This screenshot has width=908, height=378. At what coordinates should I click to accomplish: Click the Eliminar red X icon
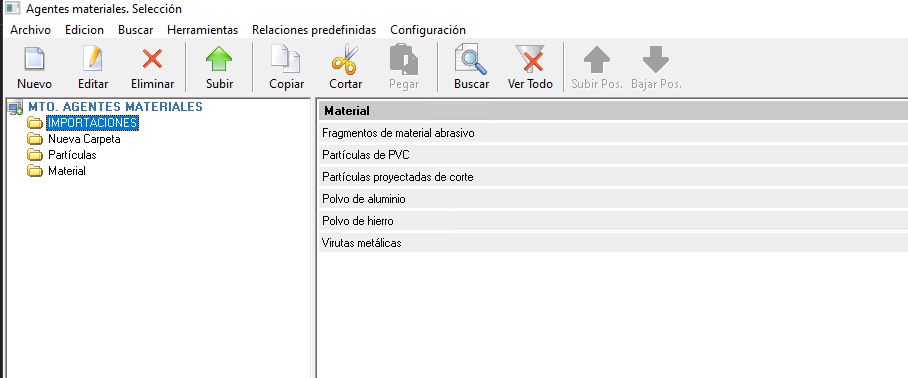pyautogui.click(x=152, y=59)
